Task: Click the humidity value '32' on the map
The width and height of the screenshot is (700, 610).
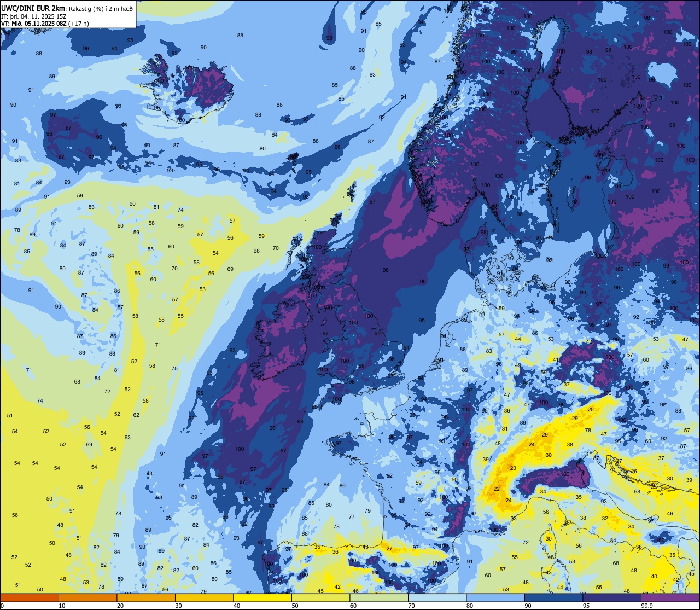Action: (605, 518)
